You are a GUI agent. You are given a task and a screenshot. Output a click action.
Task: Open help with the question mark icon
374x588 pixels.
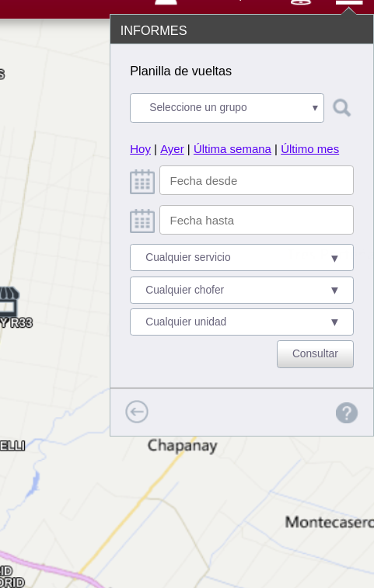click(347, 413)
